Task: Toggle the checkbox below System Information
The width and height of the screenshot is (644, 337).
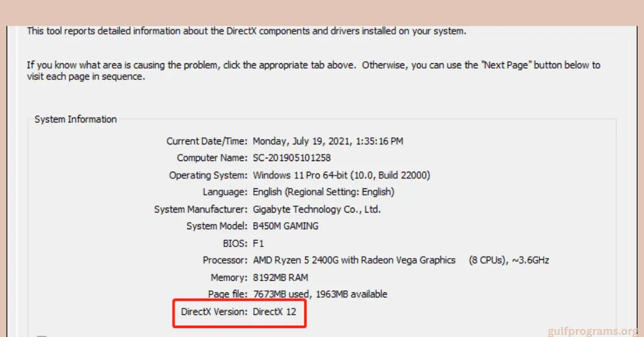Action: coord(42,334)
